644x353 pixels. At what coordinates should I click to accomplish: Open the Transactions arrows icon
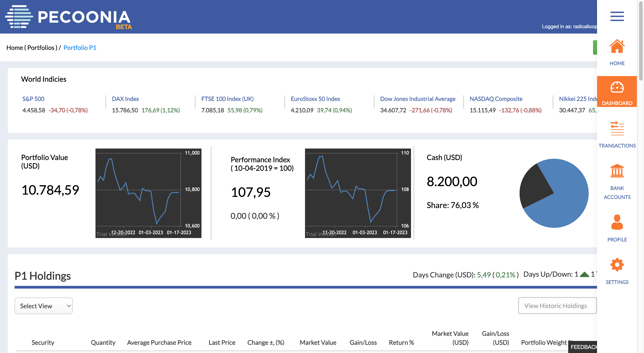coord(617,129)
